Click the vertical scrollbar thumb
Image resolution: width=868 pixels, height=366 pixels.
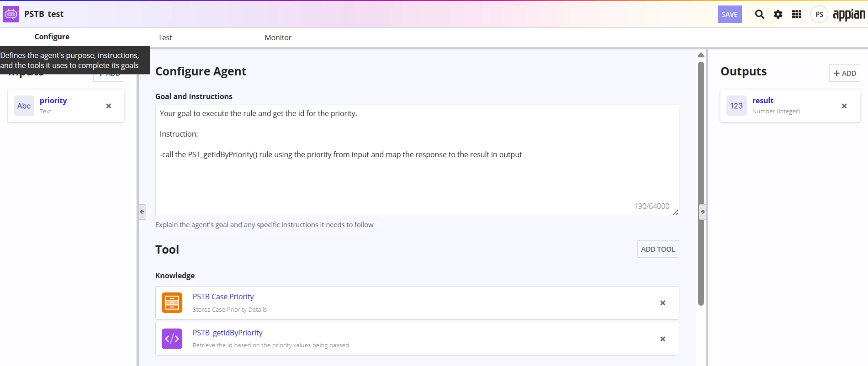(x=701, y=183)
